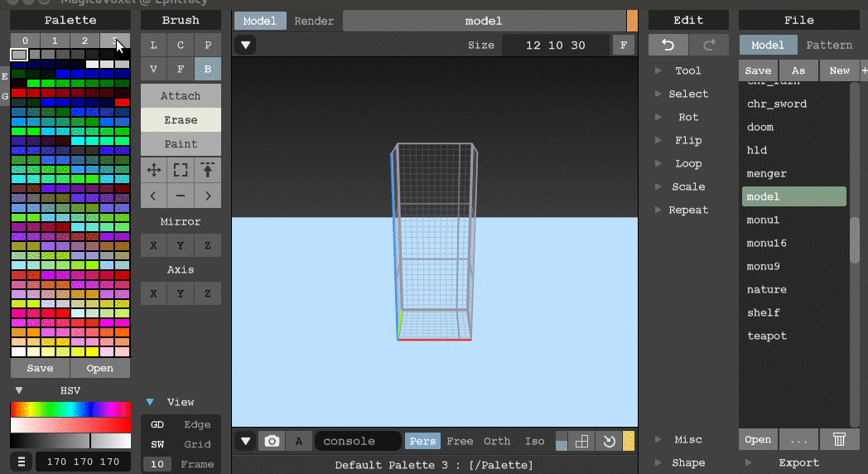Screen dimensions: 868x474
Task: Select the move tool with four arrows
Action: click(x=154, y=170)
